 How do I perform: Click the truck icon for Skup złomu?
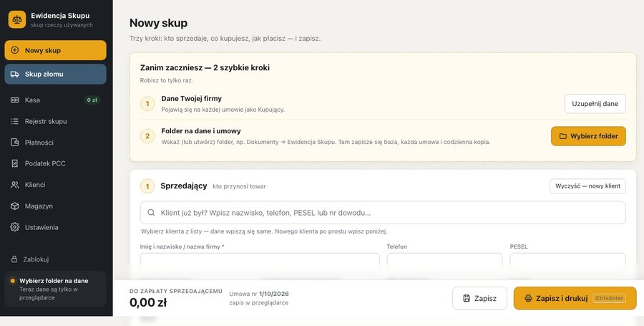[x=15, y=74]
